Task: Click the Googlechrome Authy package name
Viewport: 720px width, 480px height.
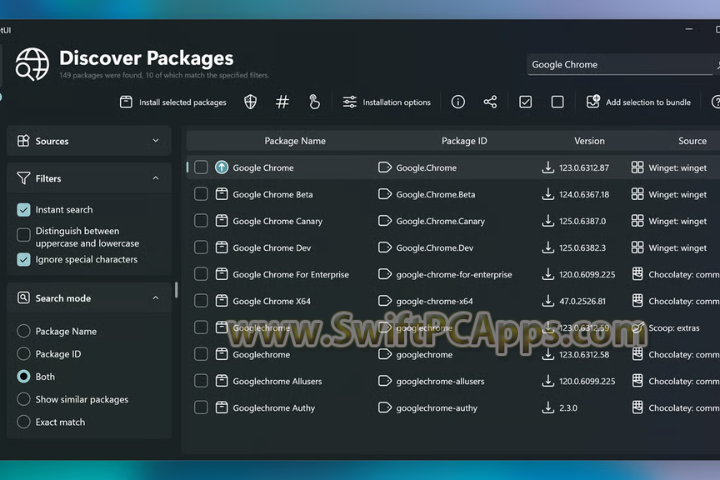Action: point(274,408)
